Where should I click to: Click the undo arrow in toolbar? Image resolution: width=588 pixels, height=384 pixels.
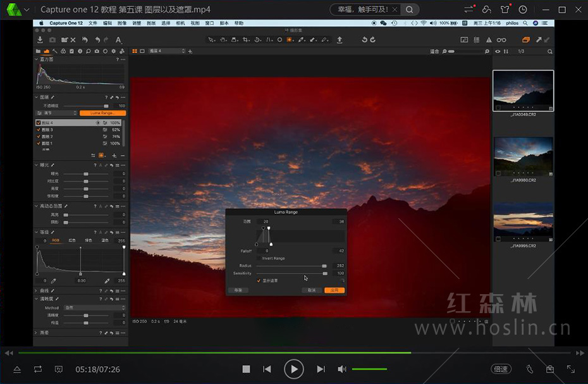click(x=97, y=40)
